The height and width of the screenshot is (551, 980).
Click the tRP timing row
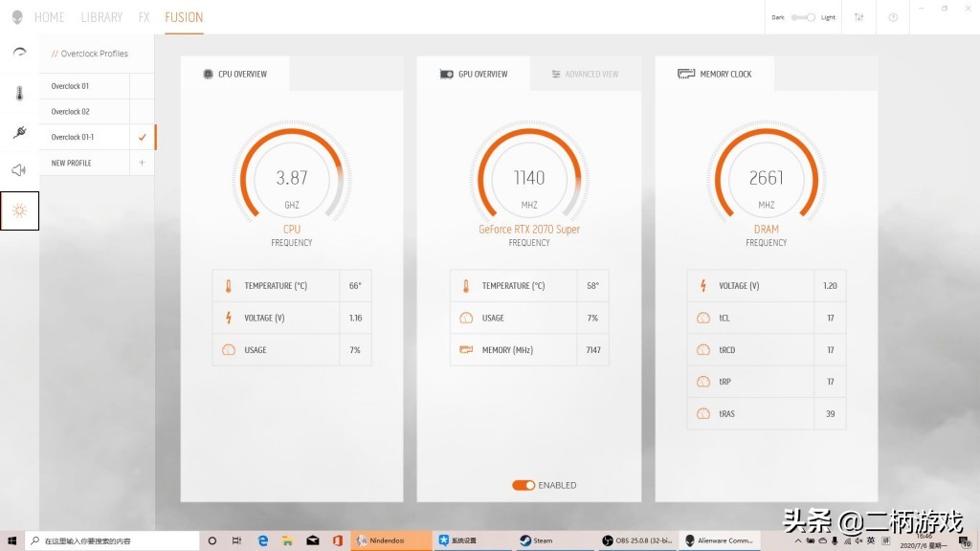pyautogui.click(x=767, y=381)
